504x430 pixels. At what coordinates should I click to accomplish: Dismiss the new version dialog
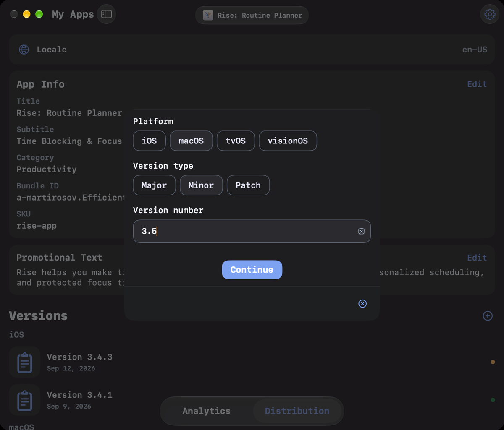pyautogui.click(x=362, y=303)
